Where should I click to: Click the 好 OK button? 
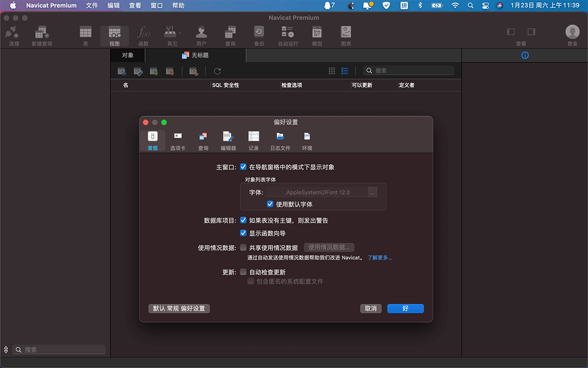pos(405,309)
